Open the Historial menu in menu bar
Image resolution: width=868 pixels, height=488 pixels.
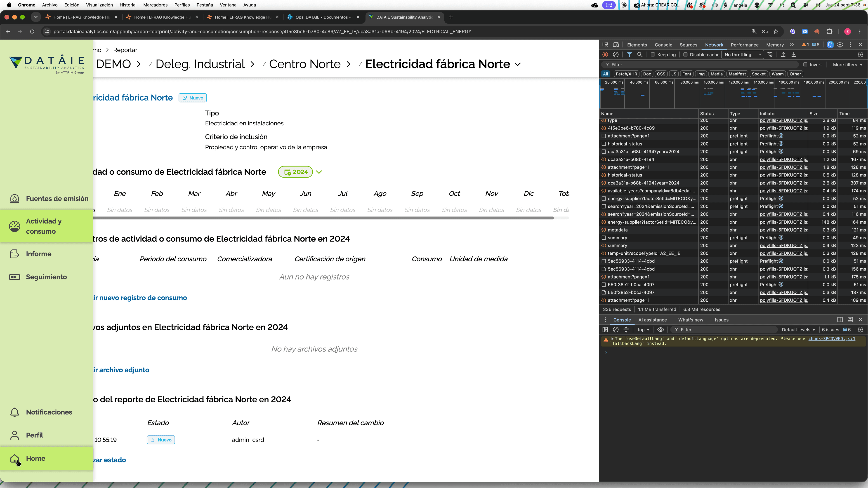pos(128,5)
